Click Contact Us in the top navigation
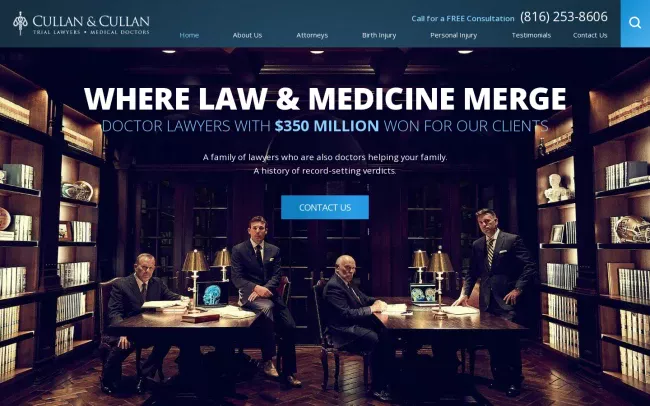The height and width of the screenshot is (406, 650). click(590, 35)
